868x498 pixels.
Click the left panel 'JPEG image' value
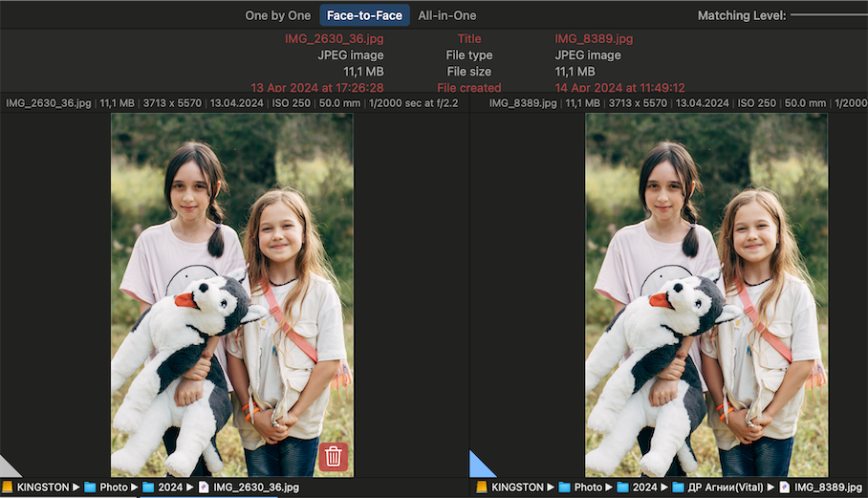click(351, 54)
